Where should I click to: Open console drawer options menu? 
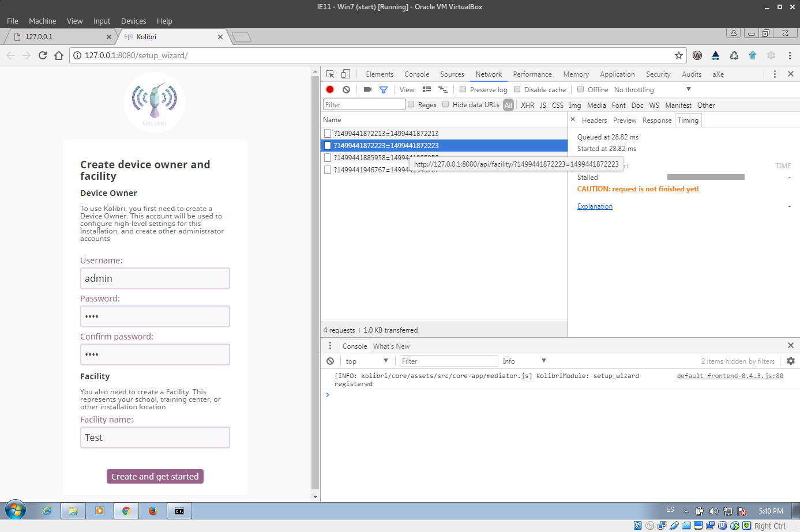point(330,346)
